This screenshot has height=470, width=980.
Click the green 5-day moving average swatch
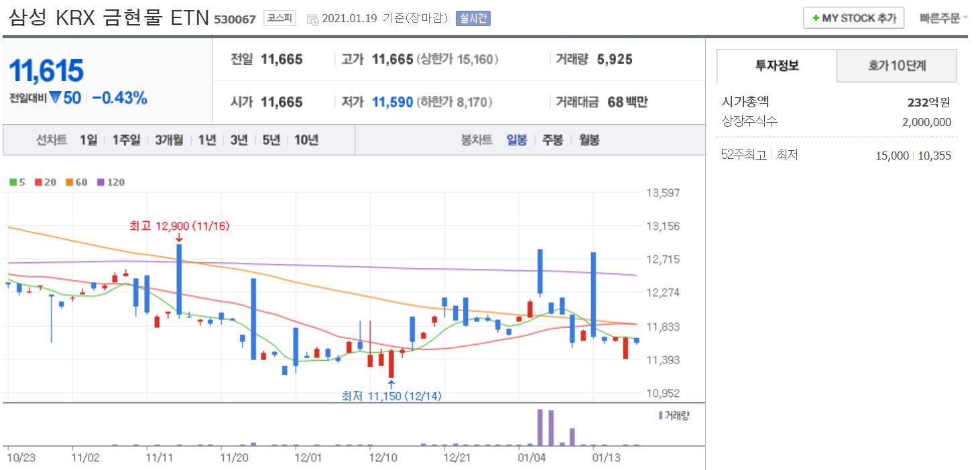click(13, 182)
